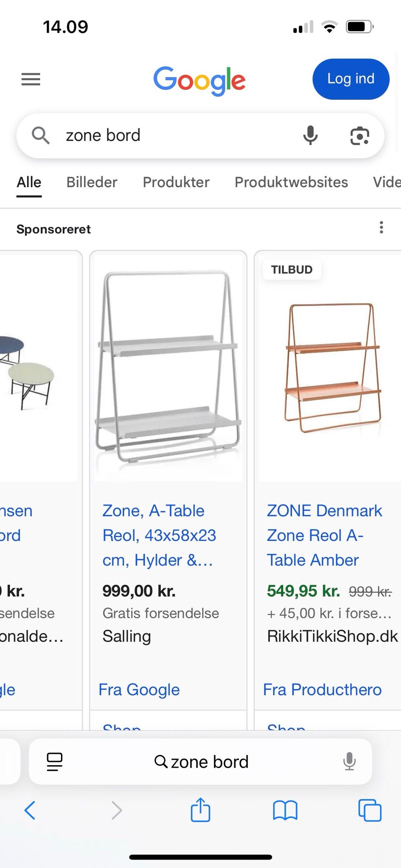Image resolution: width=401 pixels, height=868 pixels.
Task: Show Safari open tabs overview
Action: coord(370,811)
